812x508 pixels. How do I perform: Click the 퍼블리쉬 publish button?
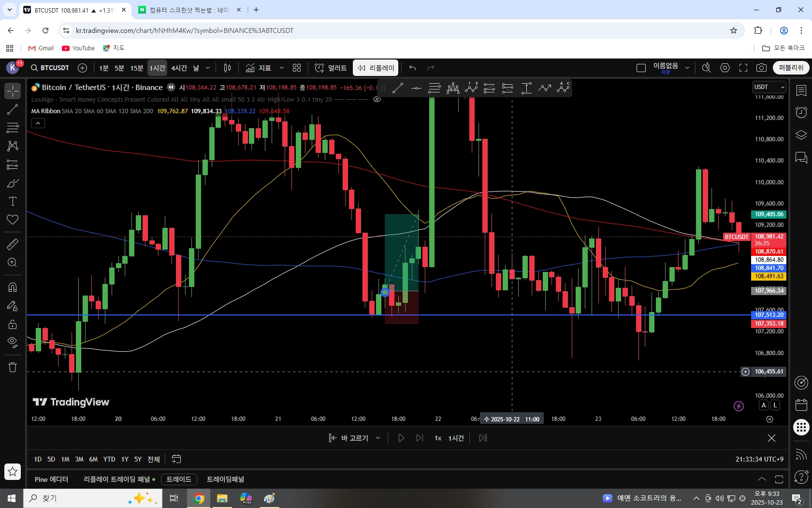(791, 68)
